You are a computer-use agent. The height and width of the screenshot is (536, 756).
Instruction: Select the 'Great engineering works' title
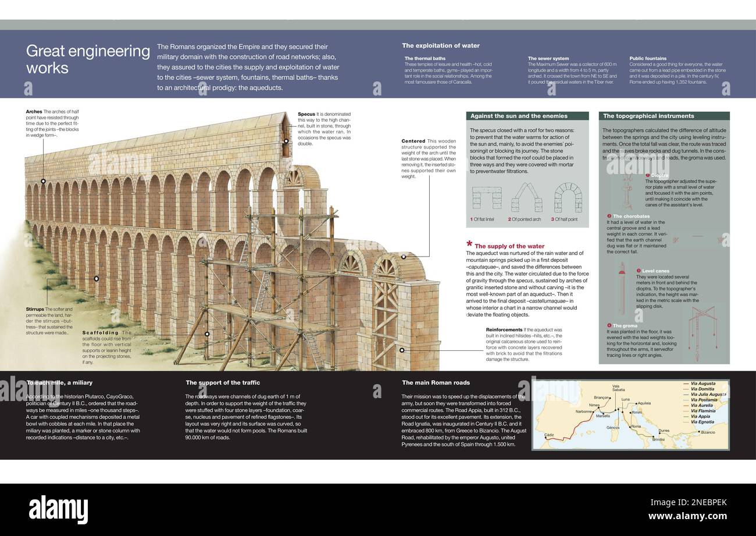[88, 59]
